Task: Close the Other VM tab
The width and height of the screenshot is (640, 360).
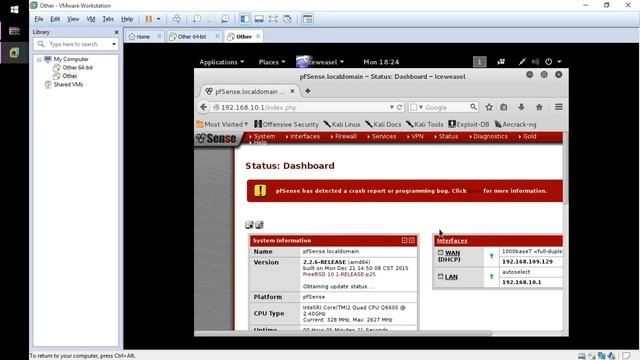Action: [x=258, y=36]
